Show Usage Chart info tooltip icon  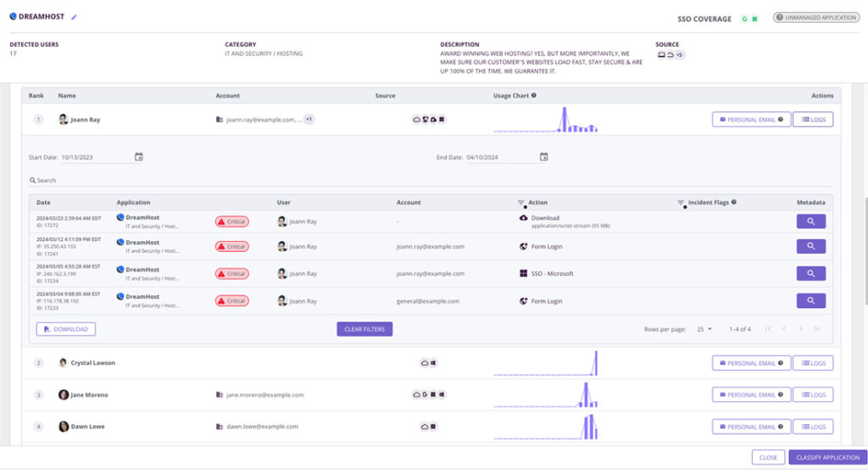534,95
